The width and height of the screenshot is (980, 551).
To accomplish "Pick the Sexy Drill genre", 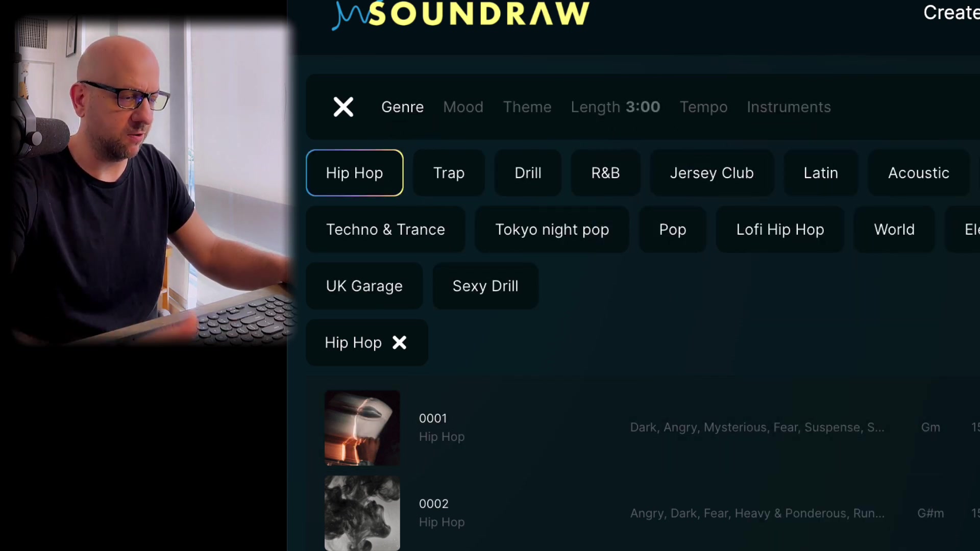I will pos(485,286).
